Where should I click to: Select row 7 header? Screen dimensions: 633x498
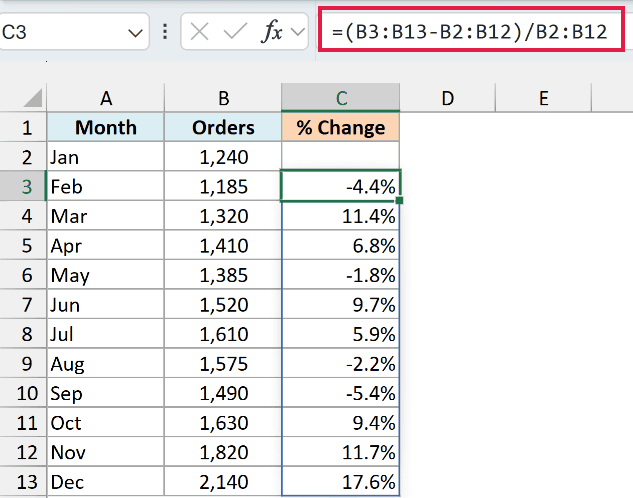tap(23, 304)
